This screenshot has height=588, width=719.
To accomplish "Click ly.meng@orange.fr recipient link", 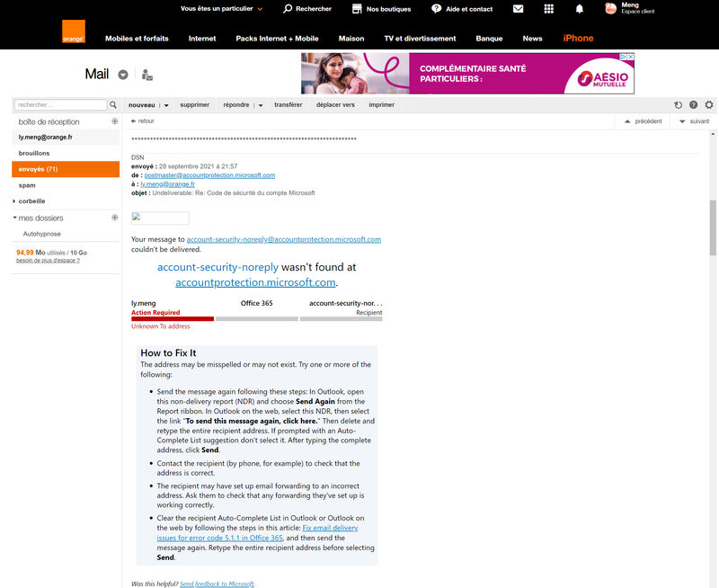I will point(167,184).
